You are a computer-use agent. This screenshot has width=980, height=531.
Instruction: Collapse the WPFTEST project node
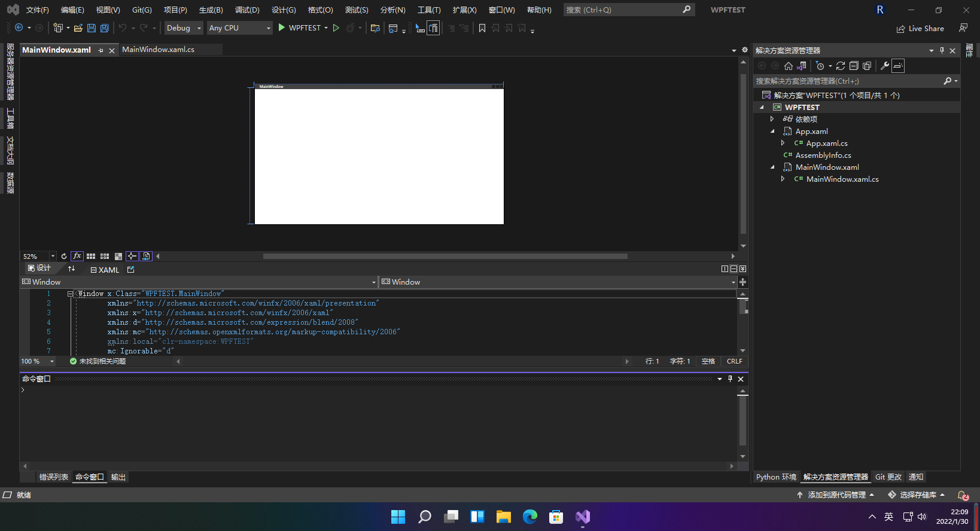[762, 107]
